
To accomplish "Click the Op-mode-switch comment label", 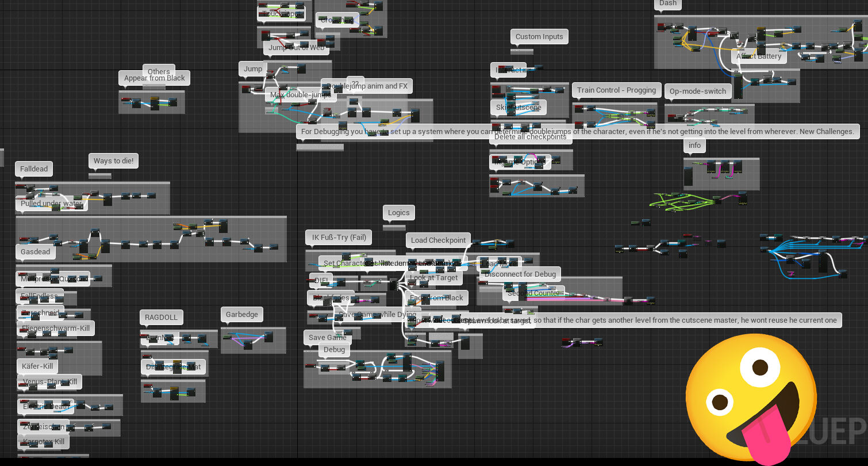I will click(698, 91).
